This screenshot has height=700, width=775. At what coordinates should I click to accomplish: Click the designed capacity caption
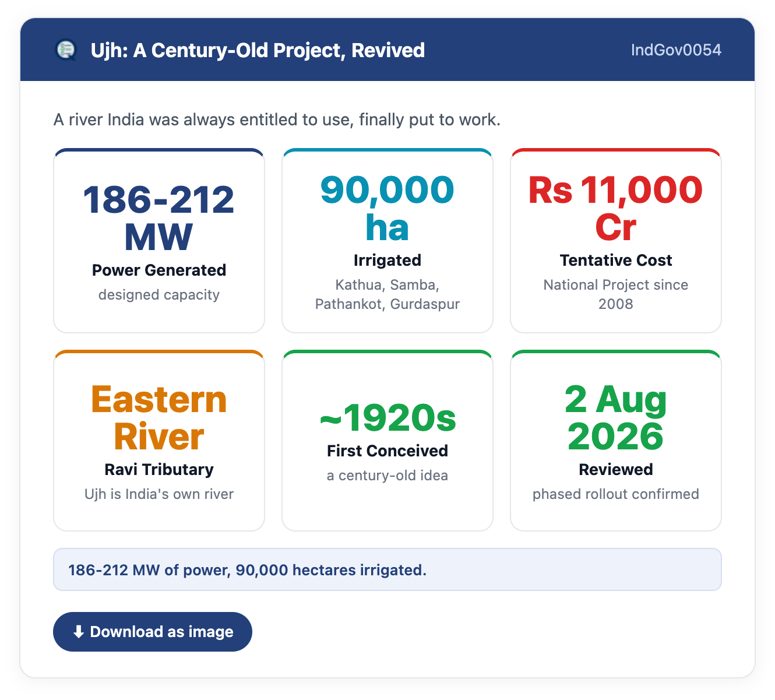[x=159, y=295]
